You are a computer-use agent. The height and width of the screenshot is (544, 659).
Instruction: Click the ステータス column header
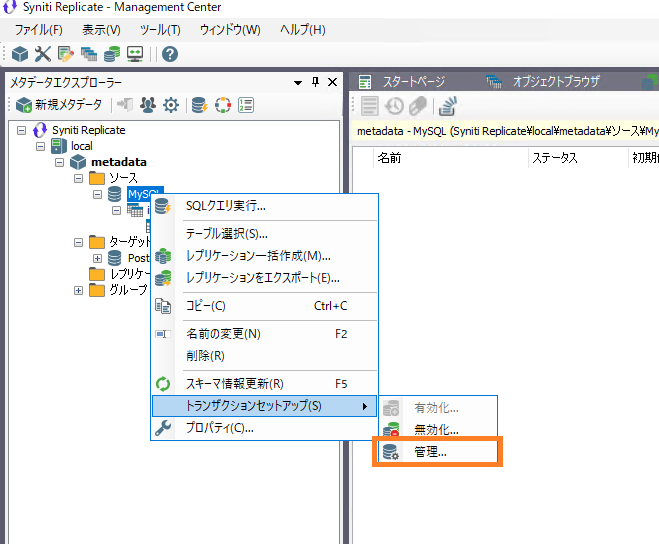(578, 158)
